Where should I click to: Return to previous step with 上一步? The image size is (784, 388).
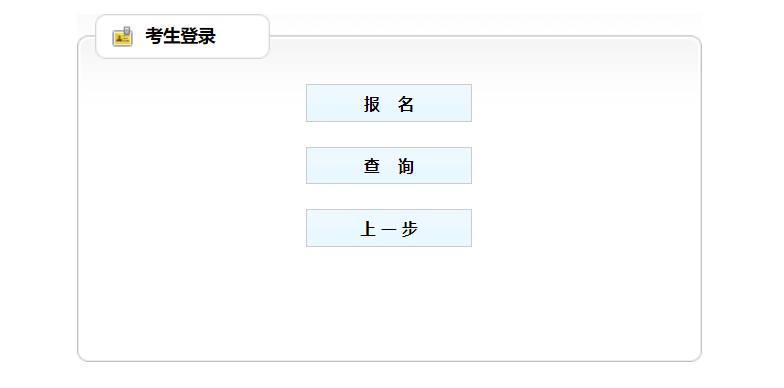[389, 228]
